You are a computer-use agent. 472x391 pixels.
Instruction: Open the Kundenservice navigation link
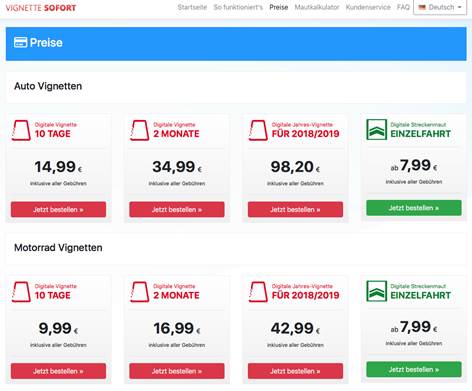point(368,7)
